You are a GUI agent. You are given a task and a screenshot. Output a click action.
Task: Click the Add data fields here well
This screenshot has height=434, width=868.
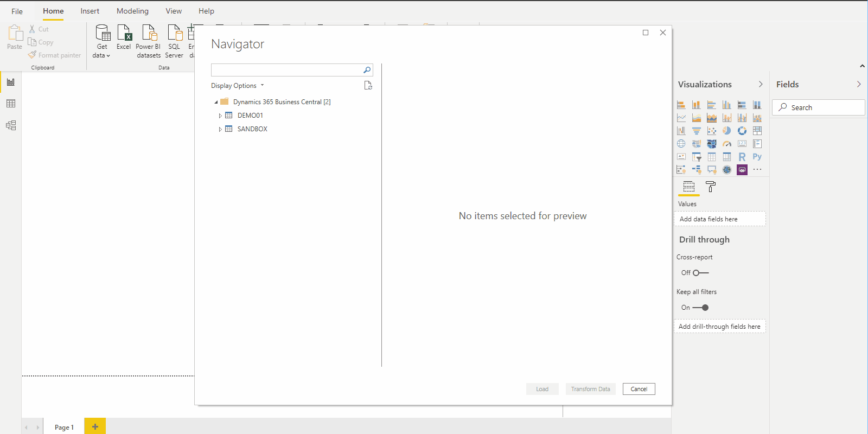point(720,219)
